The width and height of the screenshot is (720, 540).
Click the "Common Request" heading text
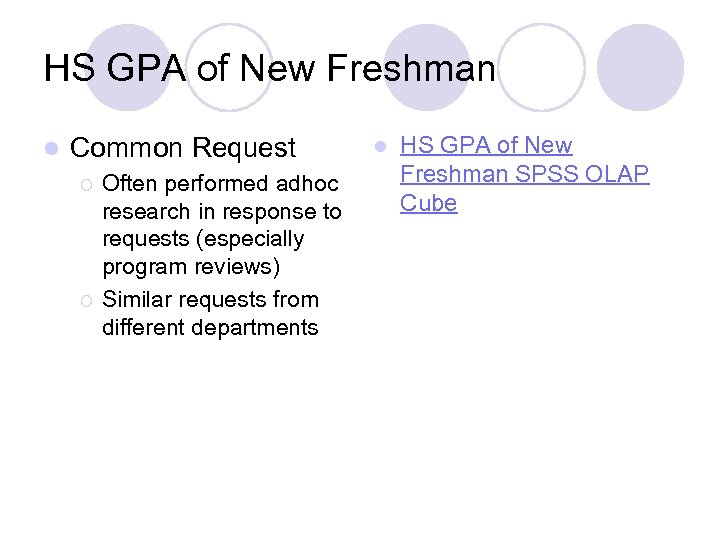(x=183, y=149)
